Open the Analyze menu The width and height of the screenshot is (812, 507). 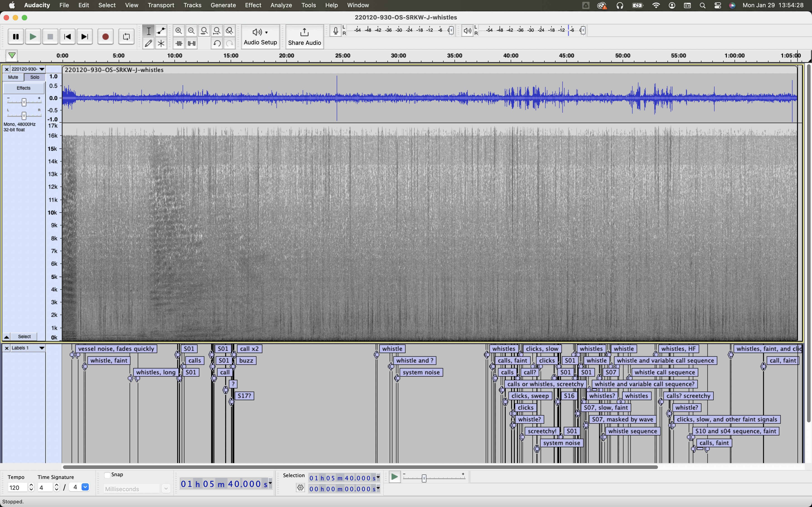click(x=281, y=5)
